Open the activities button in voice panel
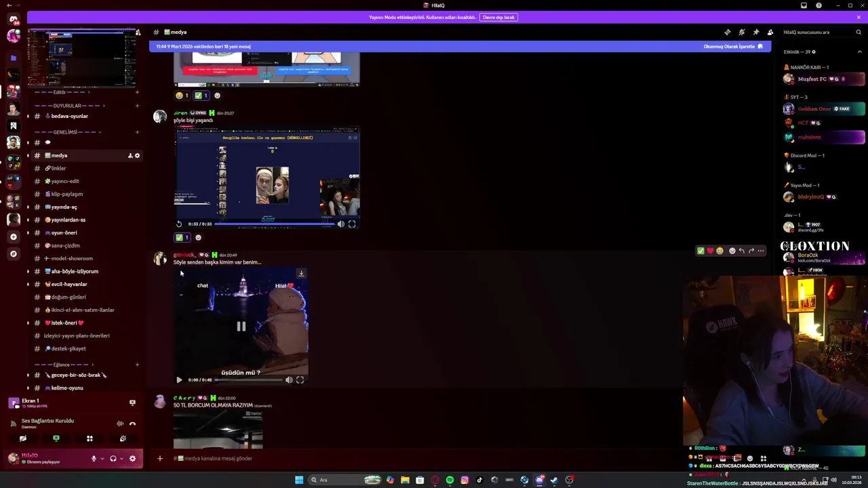868x488 pixels. pos(90,439)
